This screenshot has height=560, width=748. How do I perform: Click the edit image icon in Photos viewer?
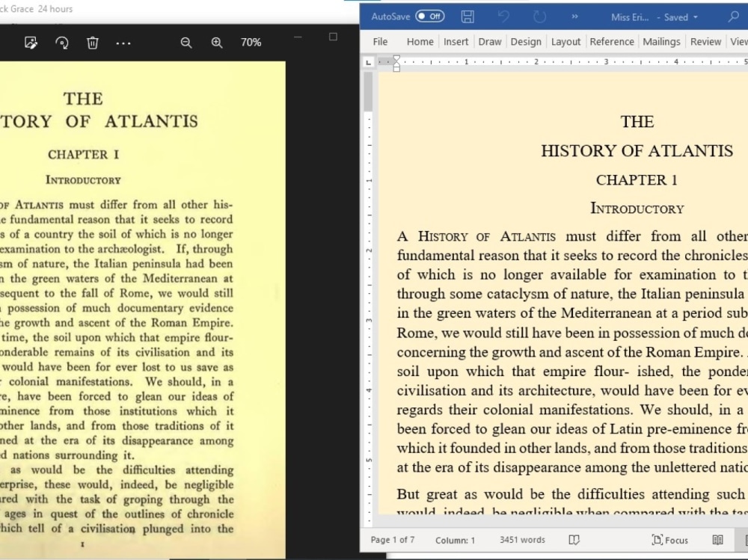coord(31,43)
